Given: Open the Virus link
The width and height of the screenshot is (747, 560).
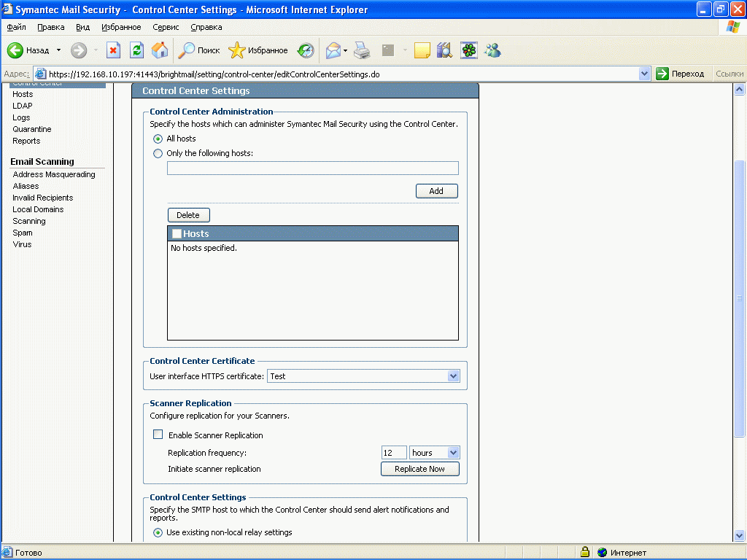Looking at the screenshot, I should (x=22, y=244).
